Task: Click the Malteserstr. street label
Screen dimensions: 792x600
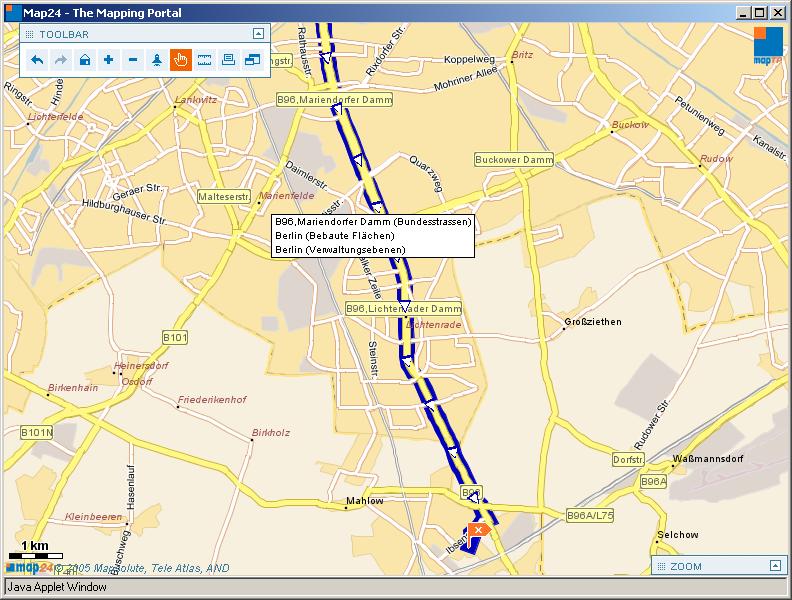Action: pyautogui.click(x=224, y=197)
